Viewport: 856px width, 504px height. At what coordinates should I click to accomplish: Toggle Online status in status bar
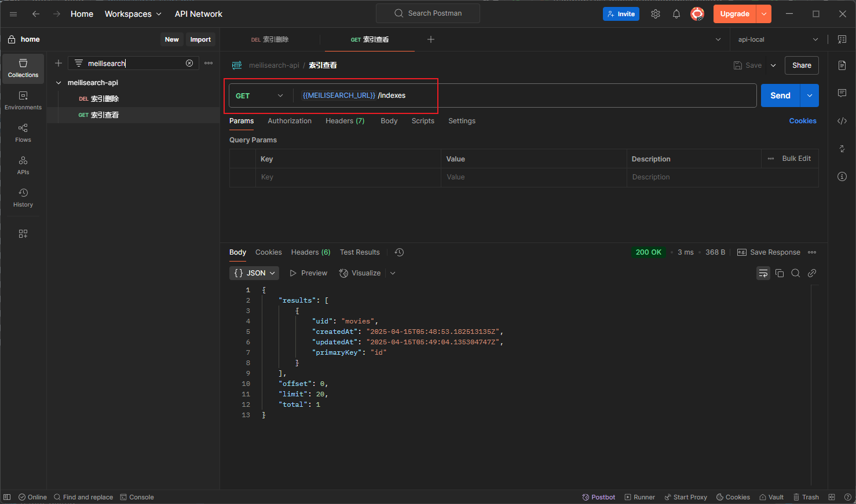32,496
